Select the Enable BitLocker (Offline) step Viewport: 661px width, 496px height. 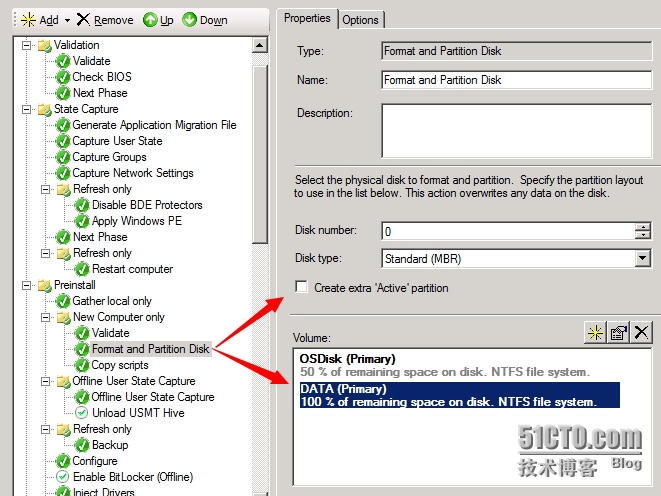pyautogui.click(x=133, y=477)
